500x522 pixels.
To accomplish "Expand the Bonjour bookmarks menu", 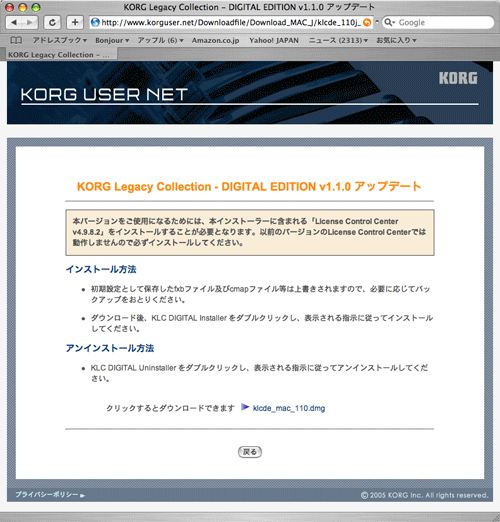I will tap(112, 40).
